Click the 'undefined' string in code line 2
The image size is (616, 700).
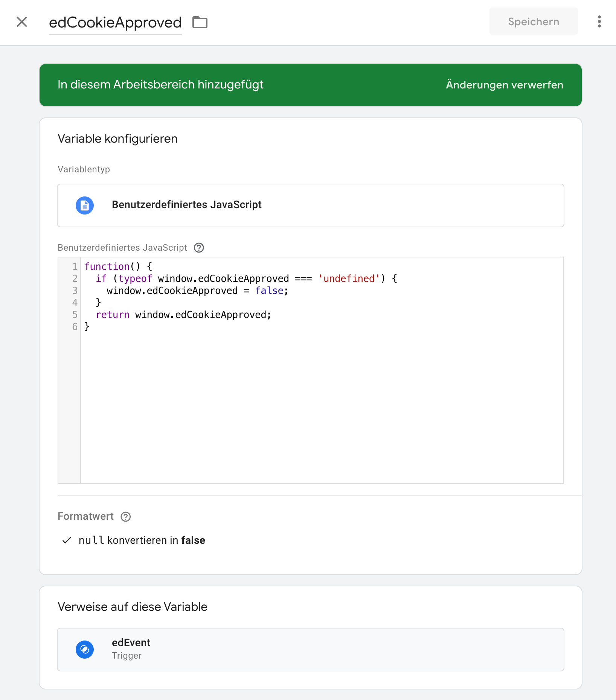[x=349, y=278]
